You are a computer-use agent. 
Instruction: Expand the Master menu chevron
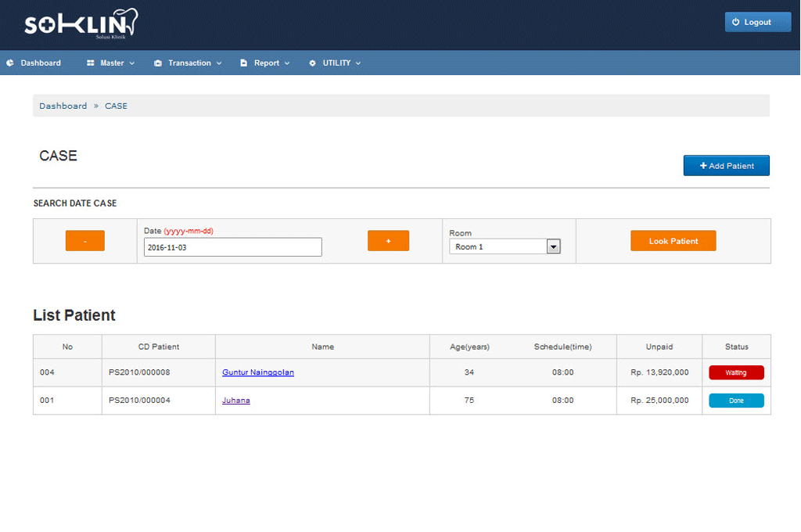point(132,63)
